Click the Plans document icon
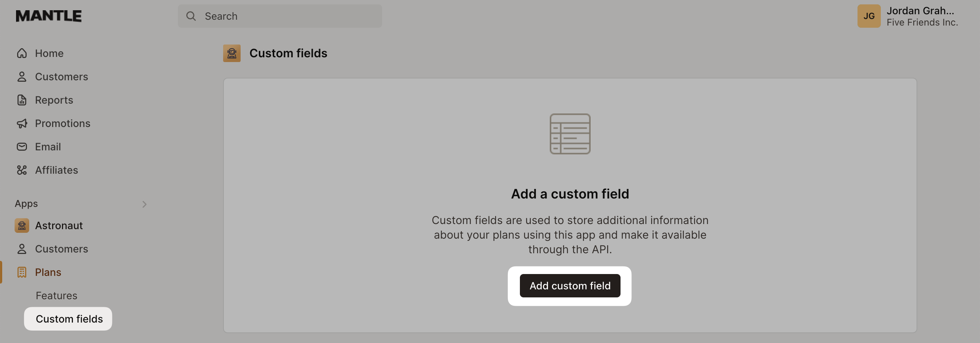The height and width of the screenshot is (343, 980). tap(22, 272)
